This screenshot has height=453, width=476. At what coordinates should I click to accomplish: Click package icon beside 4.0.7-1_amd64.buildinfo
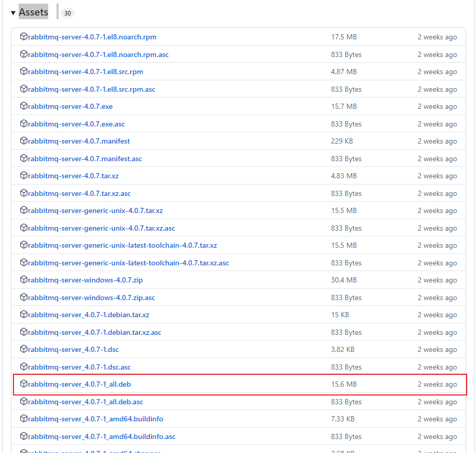coord(24,419)
